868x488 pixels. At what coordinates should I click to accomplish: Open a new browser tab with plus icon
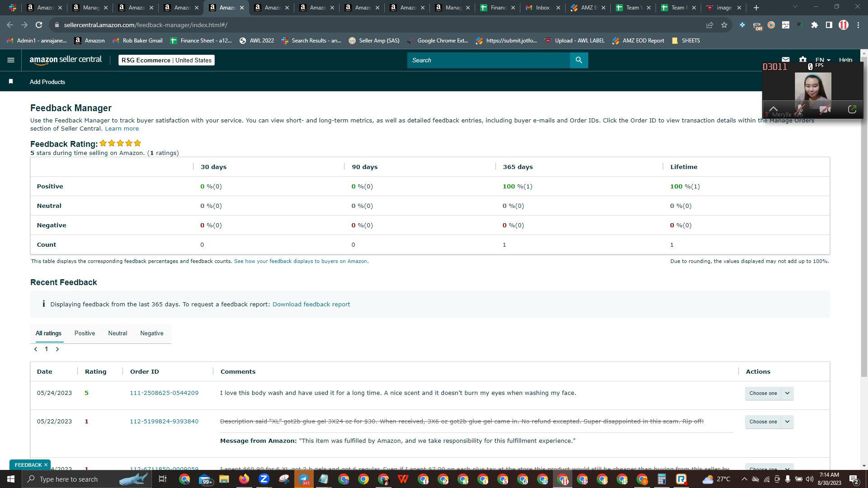point(756,8)
